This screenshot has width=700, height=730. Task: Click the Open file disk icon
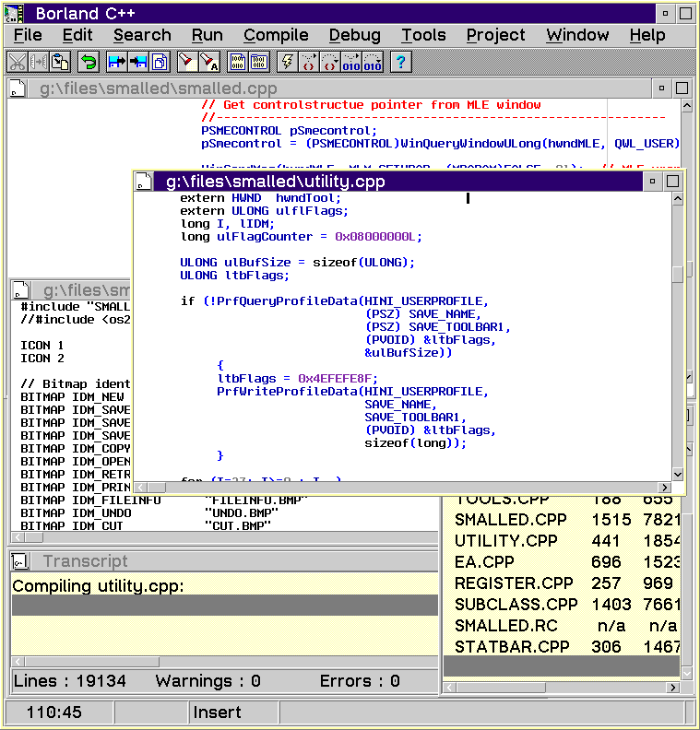[x=116, y=62]
